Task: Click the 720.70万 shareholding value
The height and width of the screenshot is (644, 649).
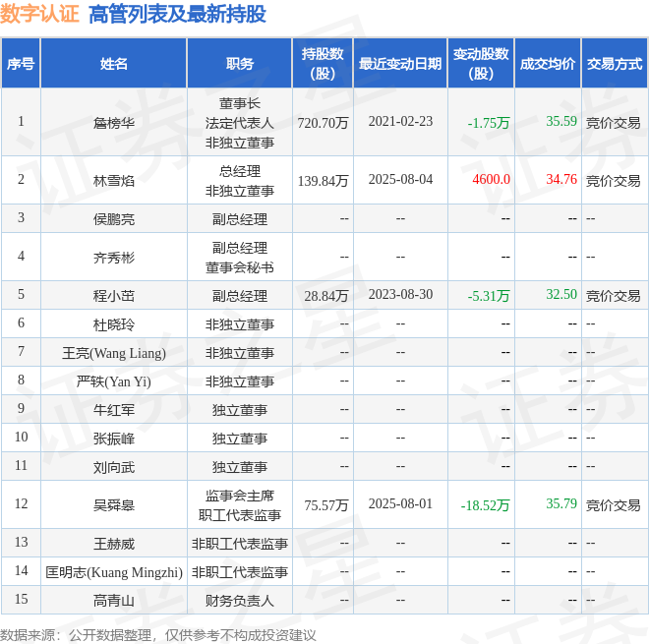Action: click(323, 123)
